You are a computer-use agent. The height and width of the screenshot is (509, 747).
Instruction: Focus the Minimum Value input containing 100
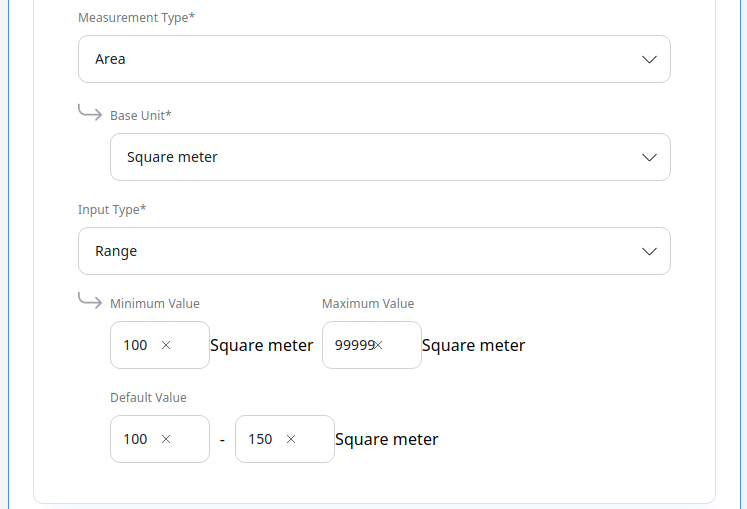[136, 345]
